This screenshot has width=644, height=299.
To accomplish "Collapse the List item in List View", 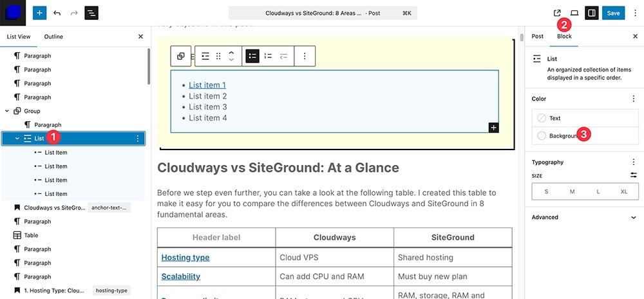I will click(x=17, y=139).
